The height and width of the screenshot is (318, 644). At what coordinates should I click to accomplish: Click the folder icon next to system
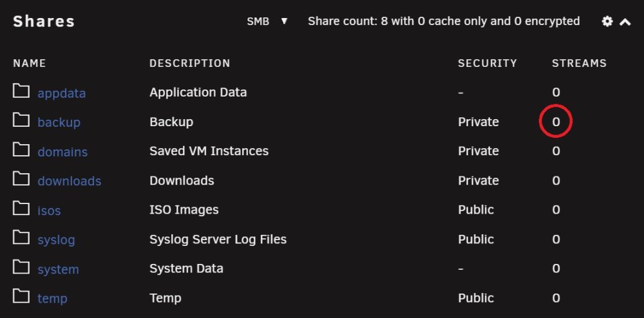click(x=21, y=267)
